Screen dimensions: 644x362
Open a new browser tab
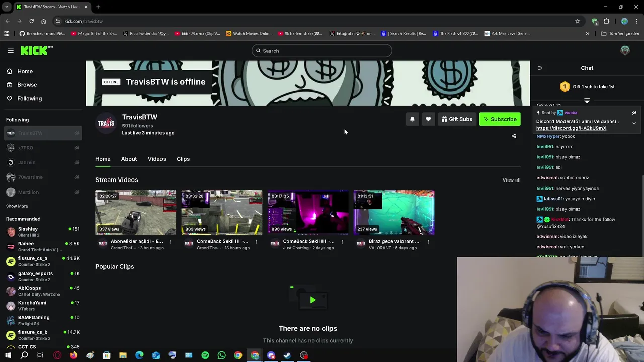pos(98,7)
